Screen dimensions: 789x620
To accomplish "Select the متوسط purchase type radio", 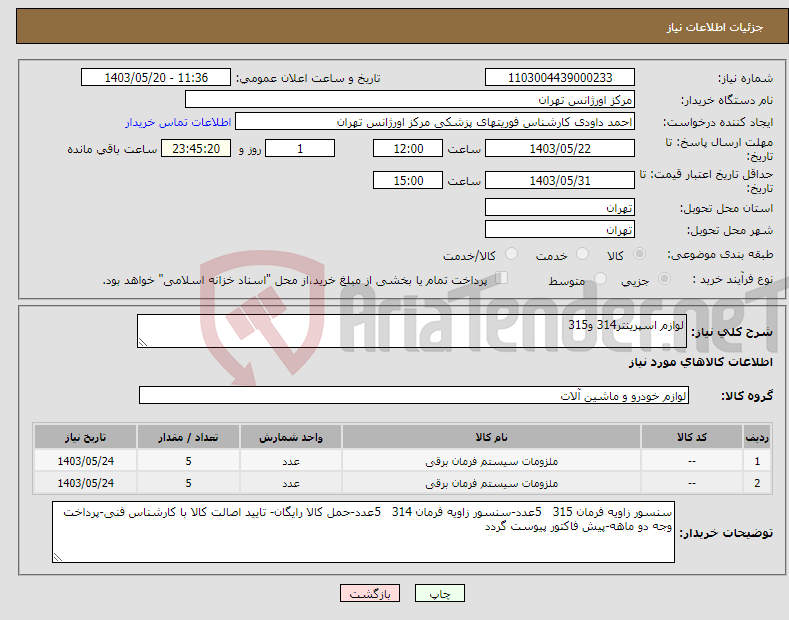I will click(x=600, y=278).
